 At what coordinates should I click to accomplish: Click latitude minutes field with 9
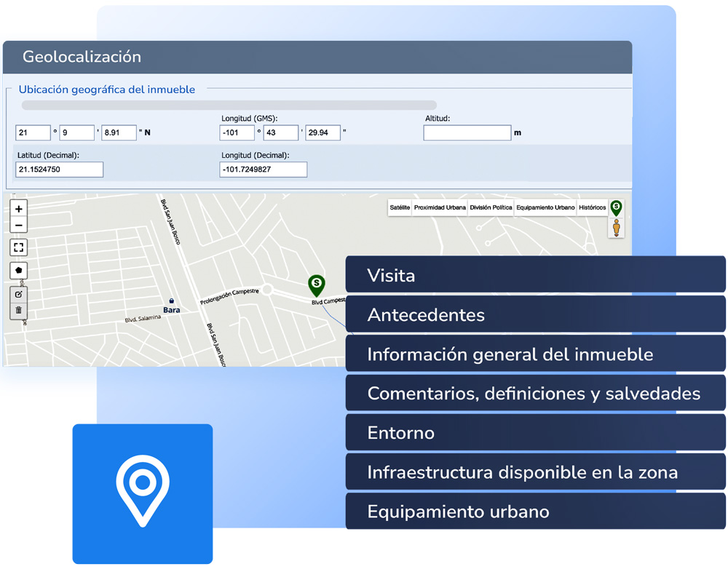(x=76, y=132)
